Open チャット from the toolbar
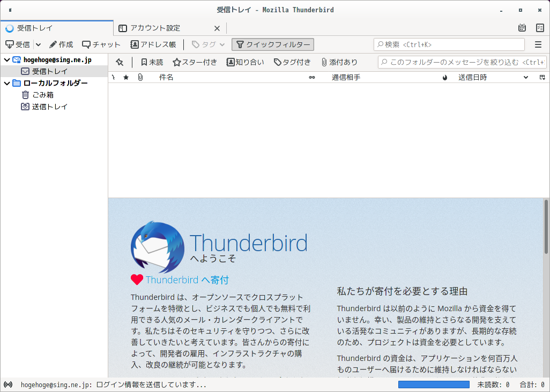 tap(101, 44)
